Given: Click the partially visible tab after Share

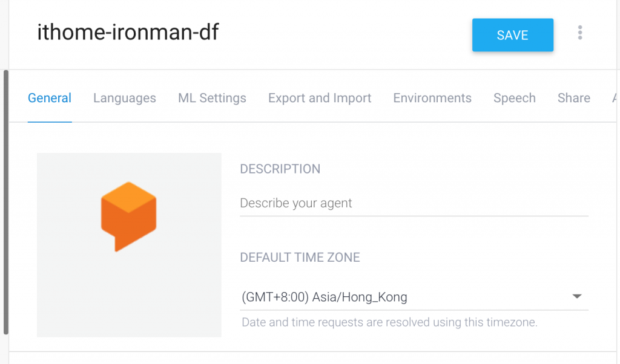Looking at the screenshot, I should pos(615,98).
